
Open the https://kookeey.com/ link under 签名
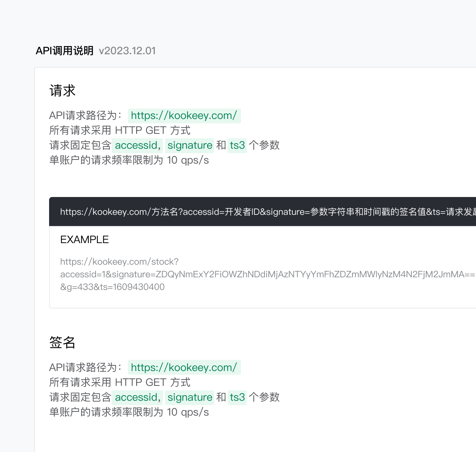(x=184, y=368)
